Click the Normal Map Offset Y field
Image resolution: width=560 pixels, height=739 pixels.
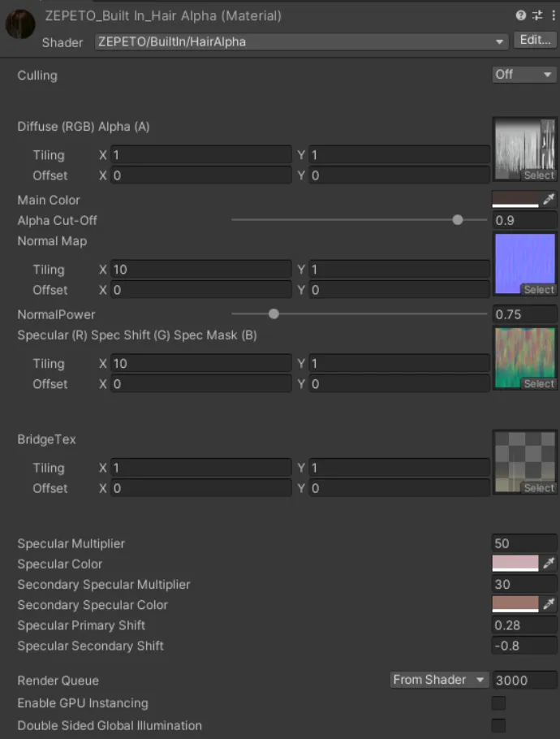pyautogui.click(x=399, y=290)
